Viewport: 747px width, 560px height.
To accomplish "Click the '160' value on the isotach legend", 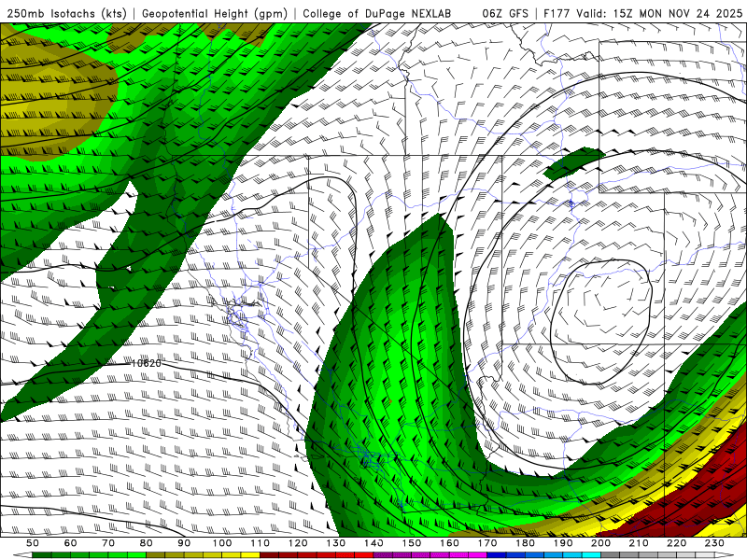I will click(x=449, y=543).
